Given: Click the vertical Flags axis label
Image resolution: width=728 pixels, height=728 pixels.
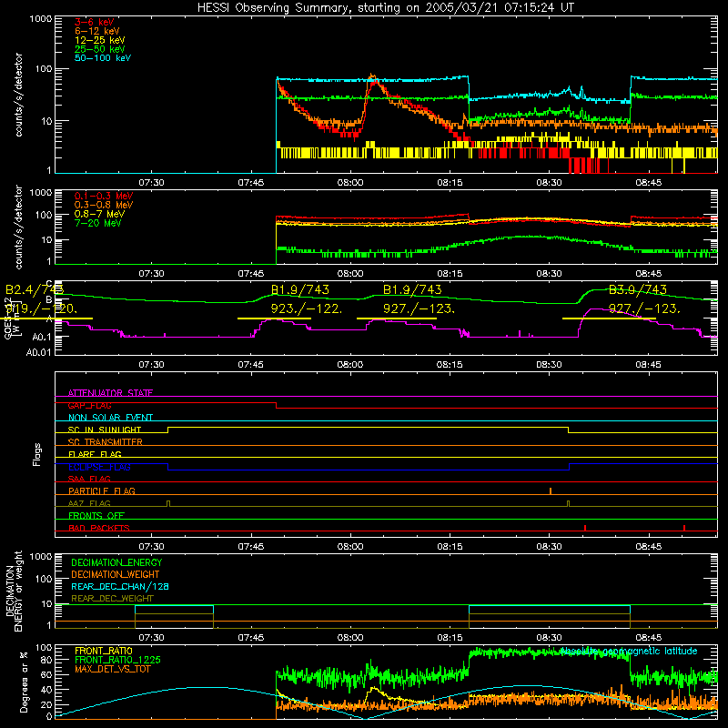Looking at the screenshot, I should click(x=37, y=454).
